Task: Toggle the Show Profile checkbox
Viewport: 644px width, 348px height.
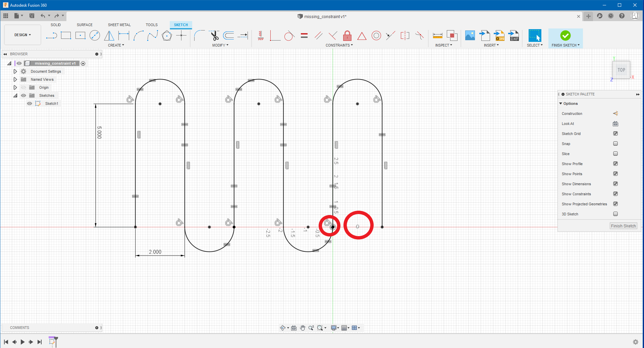Action: point(615,164)
